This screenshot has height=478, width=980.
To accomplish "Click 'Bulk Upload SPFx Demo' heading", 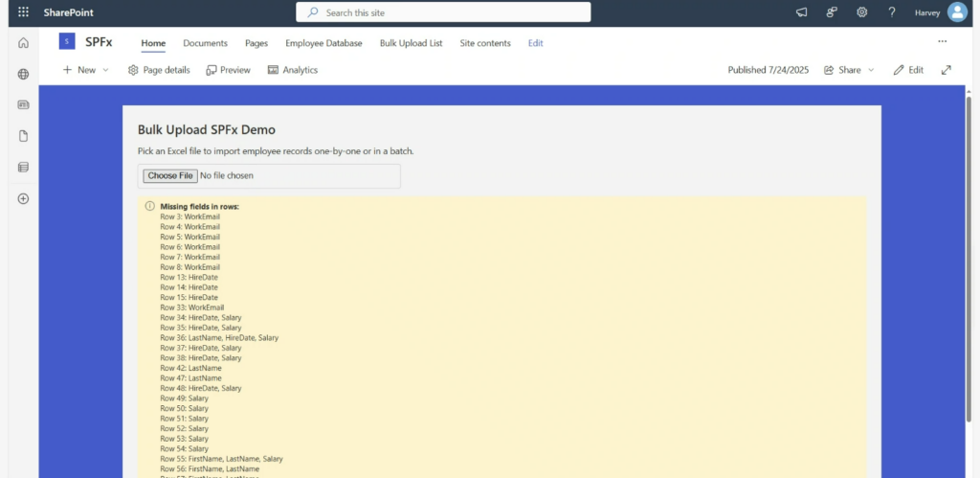I will [x=207, y=130].
